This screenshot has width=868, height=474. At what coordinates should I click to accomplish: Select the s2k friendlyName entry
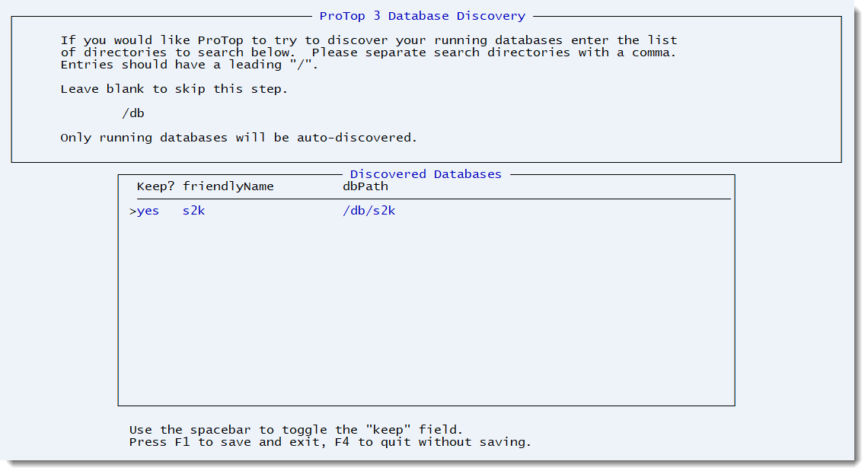tap(193, 211)
